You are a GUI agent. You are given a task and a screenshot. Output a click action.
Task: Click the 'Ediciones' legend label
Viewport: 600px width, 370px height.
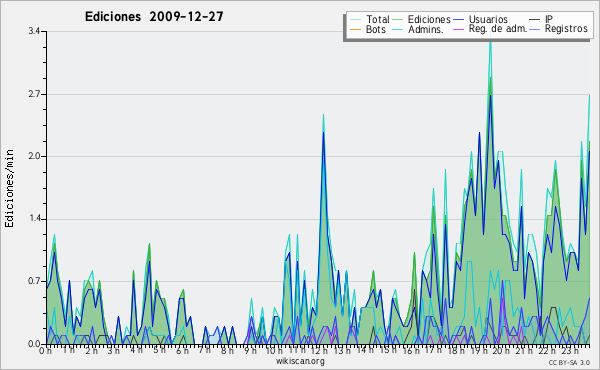tap(429, 19)
